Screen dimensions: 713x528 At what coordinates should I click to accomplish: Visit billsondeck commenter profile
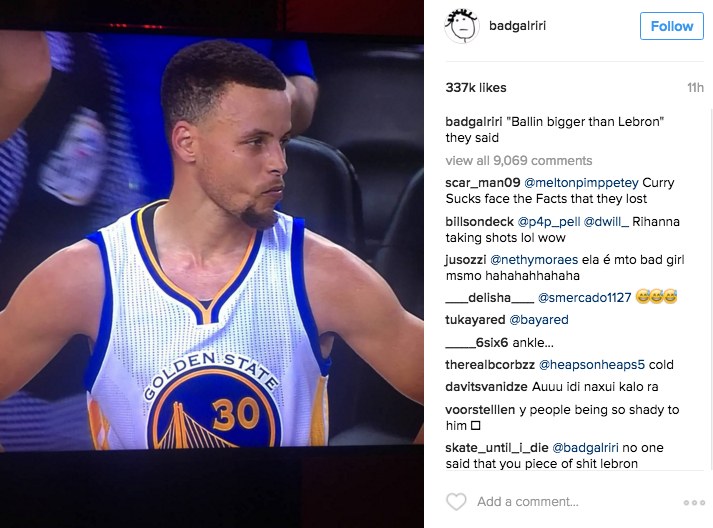click(480, 222)
